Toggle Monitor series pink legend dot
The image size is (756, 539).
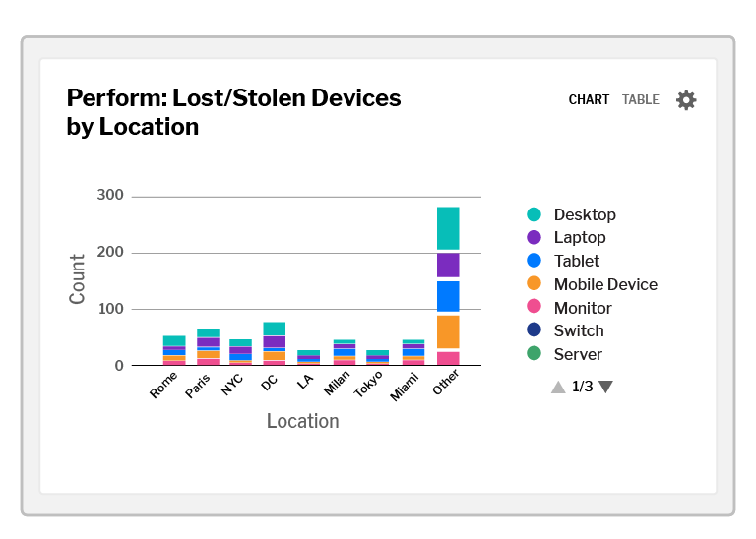[534, 308]
